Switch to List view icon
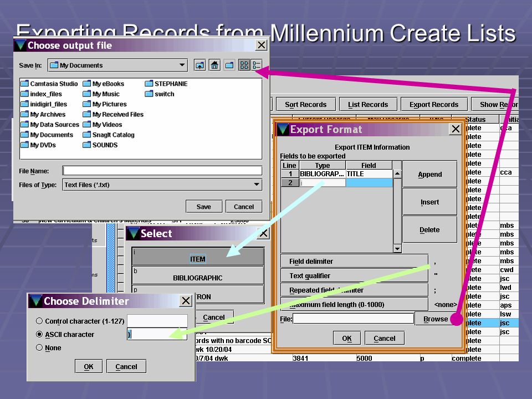 coord(244,65)
